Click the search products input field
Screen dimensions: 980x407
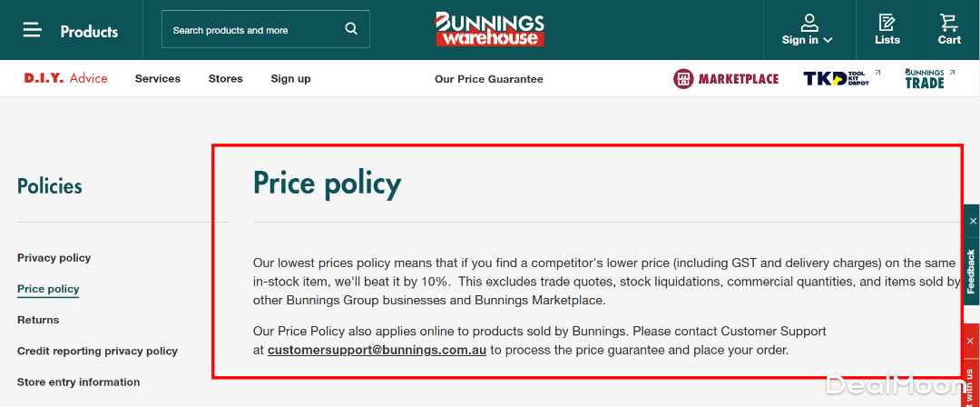tap(254, 30)
